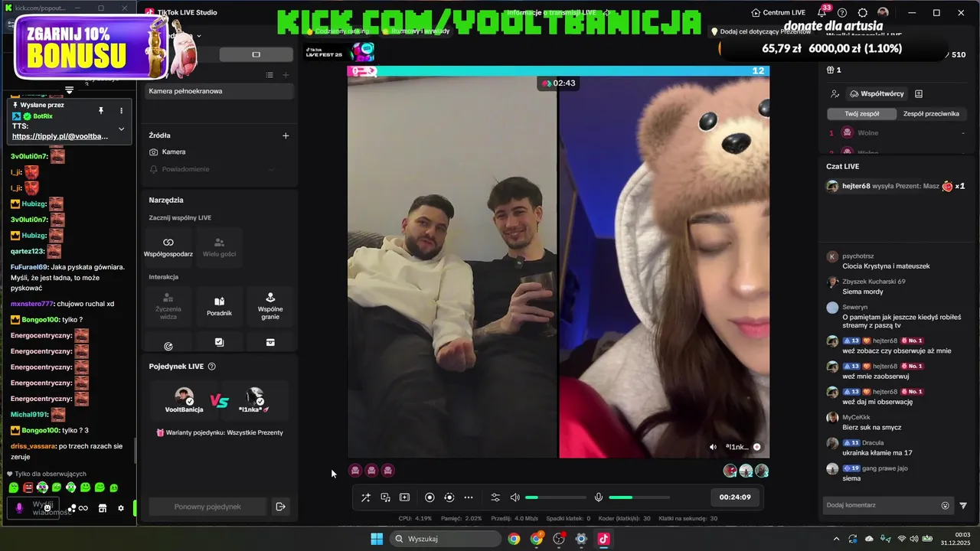Image resolution: width=980 pixels, height=551 pixels.
Task: Open the list panel icon beside Współtwórcy
Action: (x=919, y=93)
